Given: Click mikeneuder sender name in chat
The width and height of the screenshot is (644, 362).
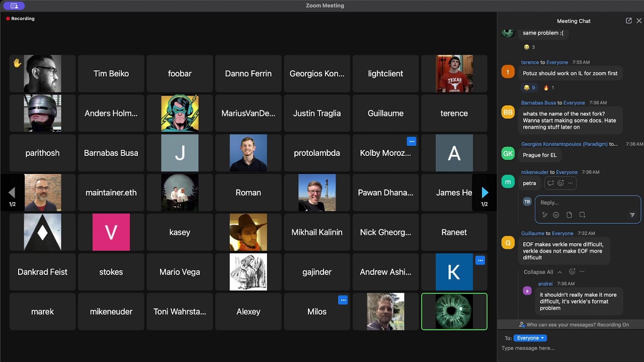Looking at the screenshot, I should pos(534,172).
